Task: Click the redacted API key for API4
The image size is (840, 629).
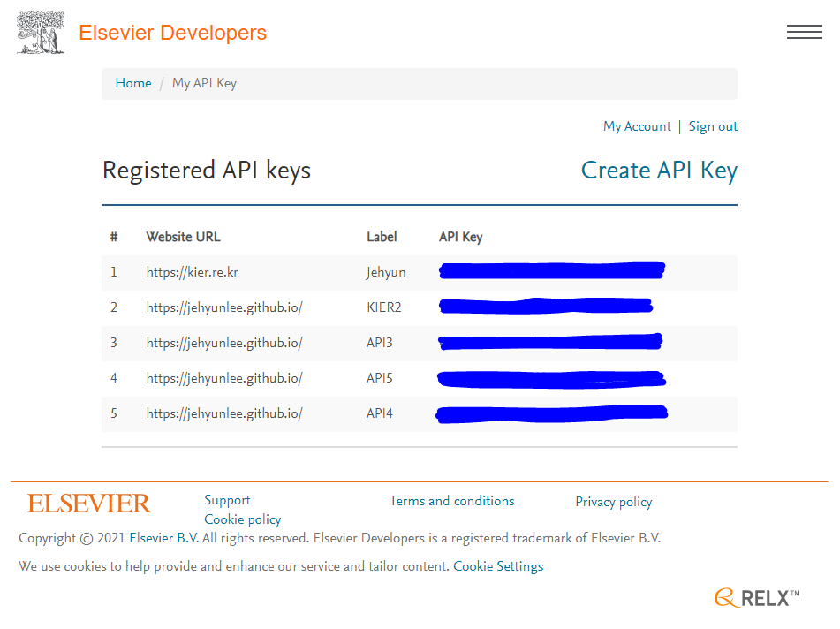Action: coord(552,414)
